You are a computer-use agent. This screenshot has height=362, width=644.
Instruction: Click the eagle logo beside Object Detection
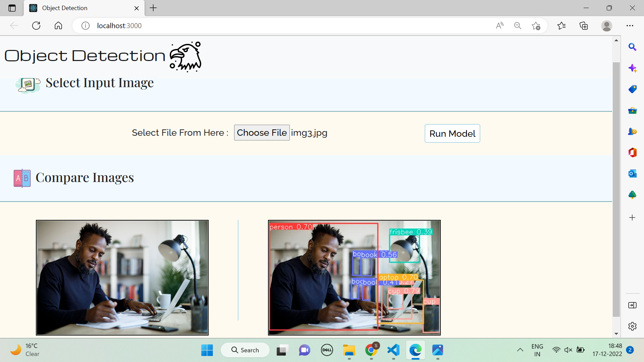click(x=185, y=56)
